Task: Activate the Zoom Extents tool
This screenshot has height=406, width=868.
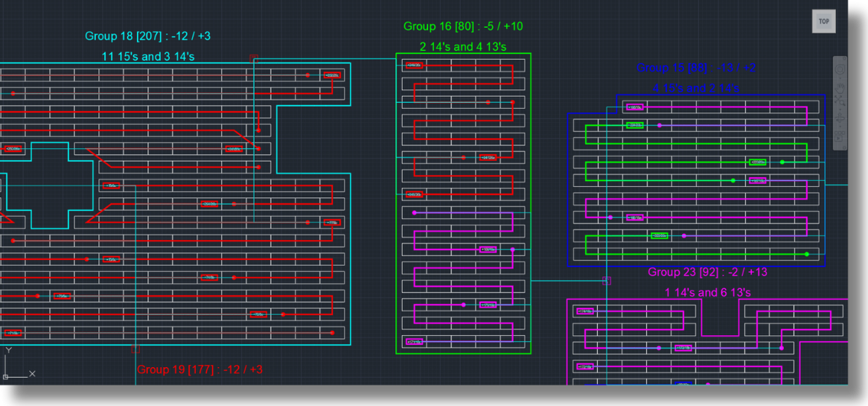Action: tap(840, 101)
